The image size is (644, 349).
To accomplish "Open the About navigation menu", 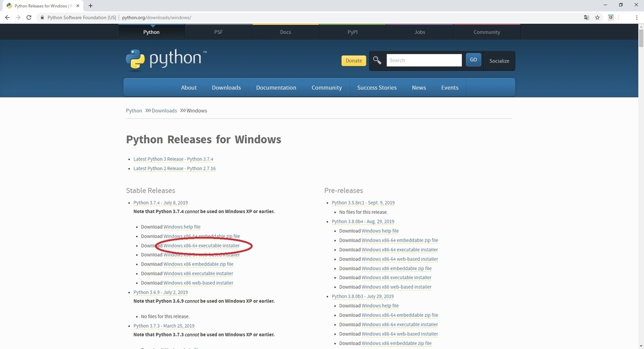I will 189,88.
